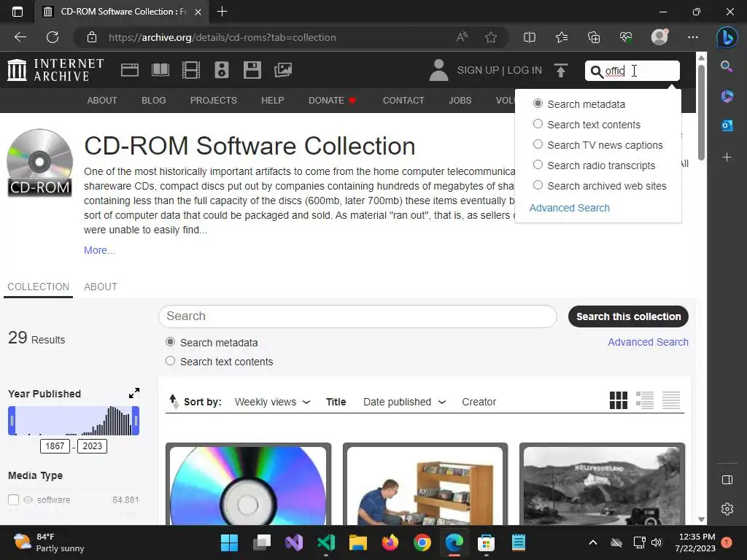Open Outlook in Edge sidebar

[727, 125]
